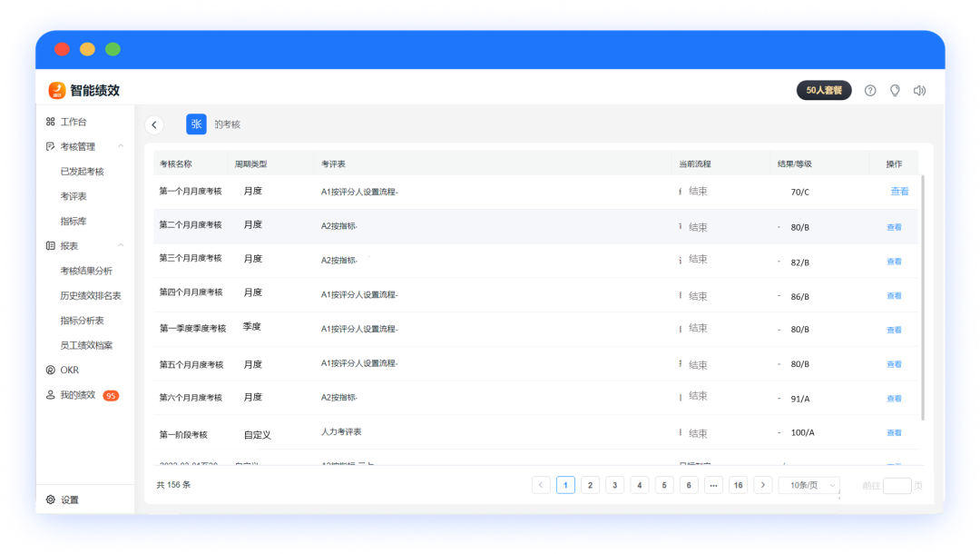Click the 95 notification badge

pos(111,395)
